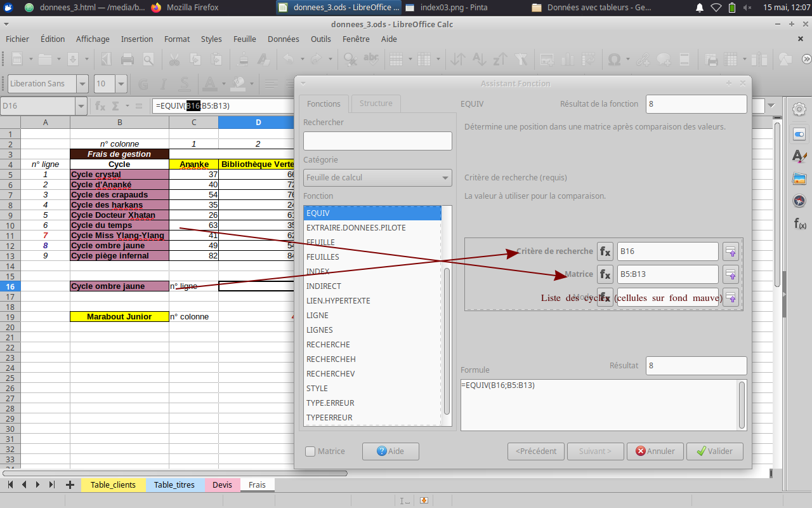Screen dimensions: 812x508
Task: Click the Insert special character Omega icon
Action: coord(614,60)
